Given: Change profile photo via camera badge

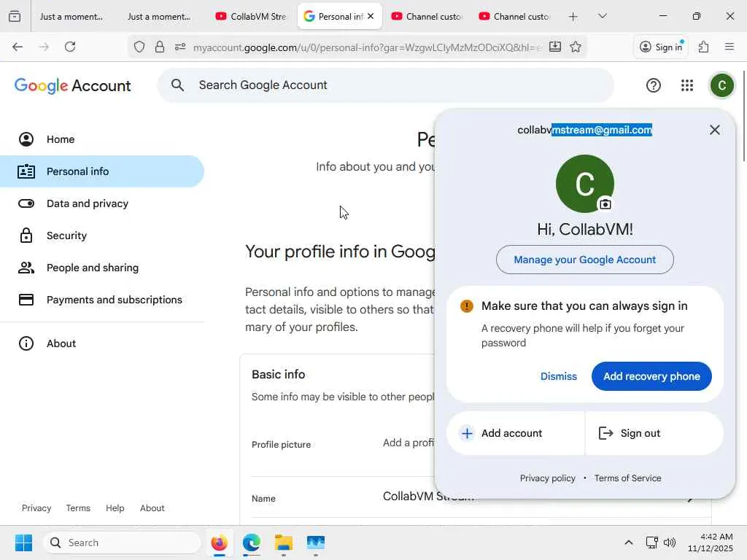Looking at the screenshot, I should 605,204.
